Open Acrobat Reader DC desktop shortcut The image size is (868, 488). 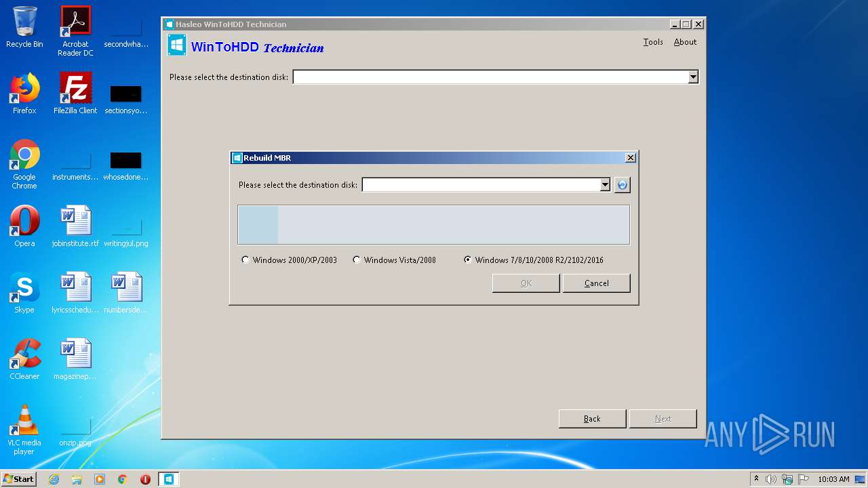pyautogui.click(x=75, y=31)
